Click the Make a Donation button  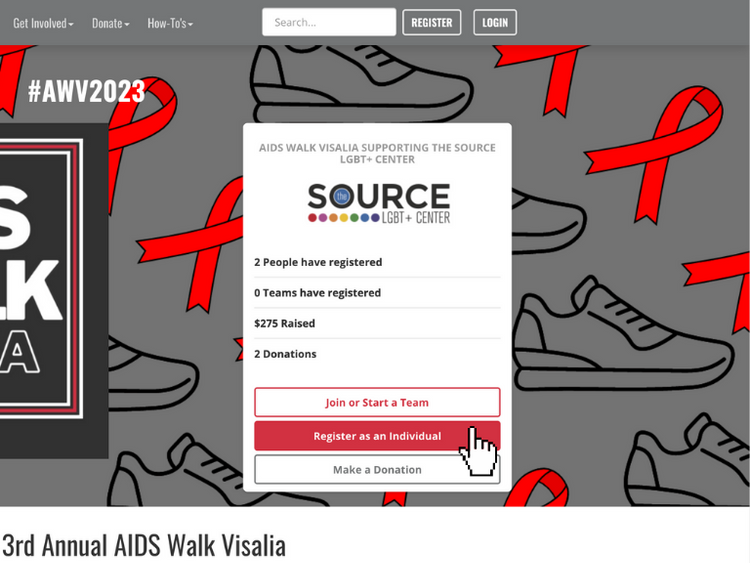click(377, 469)
